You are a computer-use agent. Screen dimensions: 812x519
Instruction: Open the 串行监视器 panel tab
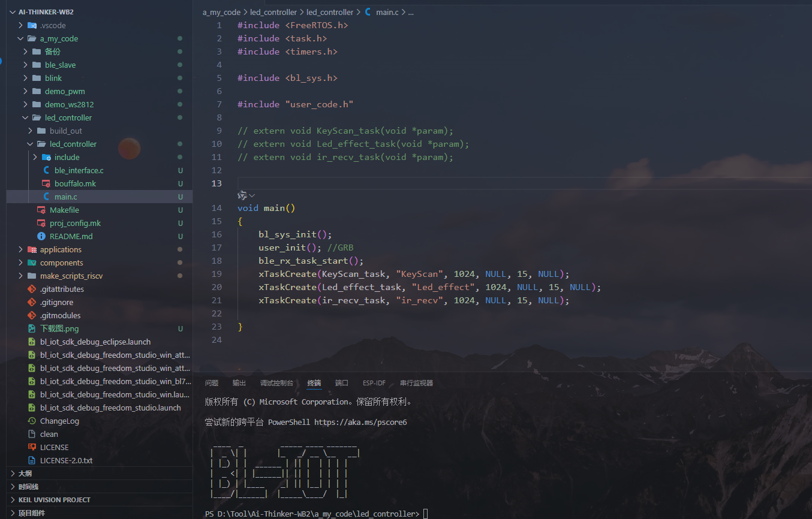[416, 383]
